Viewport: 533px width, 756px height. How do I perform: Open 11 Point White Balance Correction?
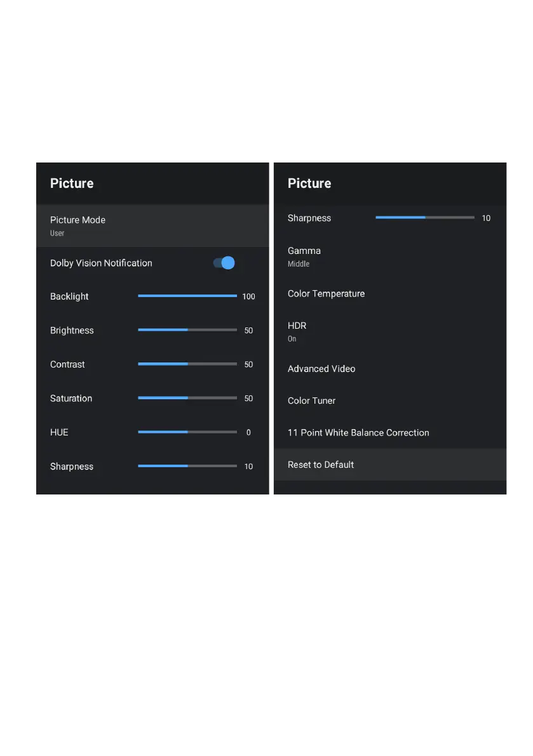pos(389,432)
